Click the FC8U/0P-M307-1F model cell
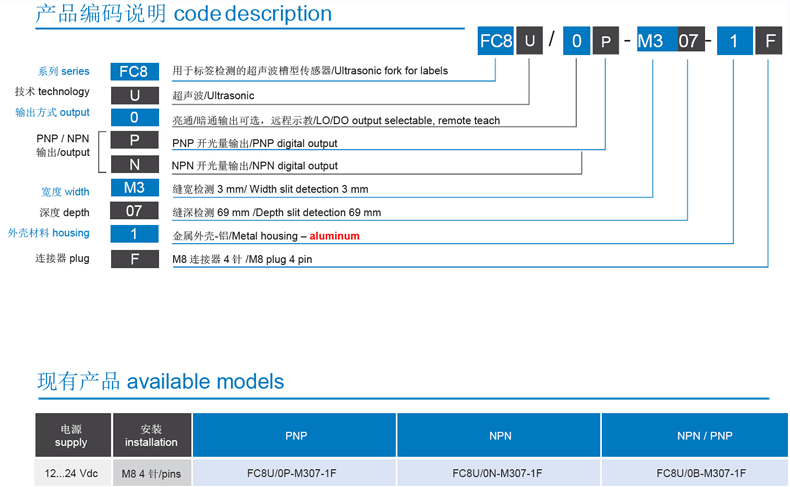Image resolution: width=790 pixels, height=487 pixels. (x=295, y=473)
